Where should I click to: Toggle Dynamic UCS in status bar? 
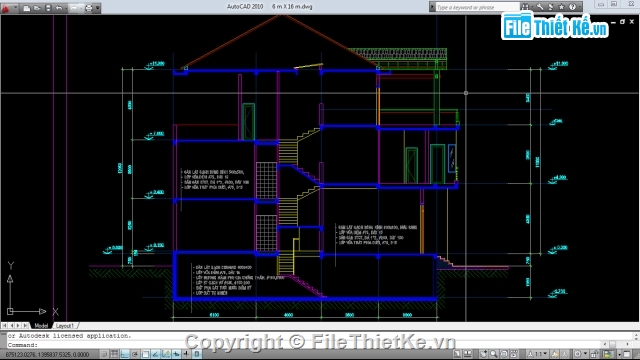(166, 354)
